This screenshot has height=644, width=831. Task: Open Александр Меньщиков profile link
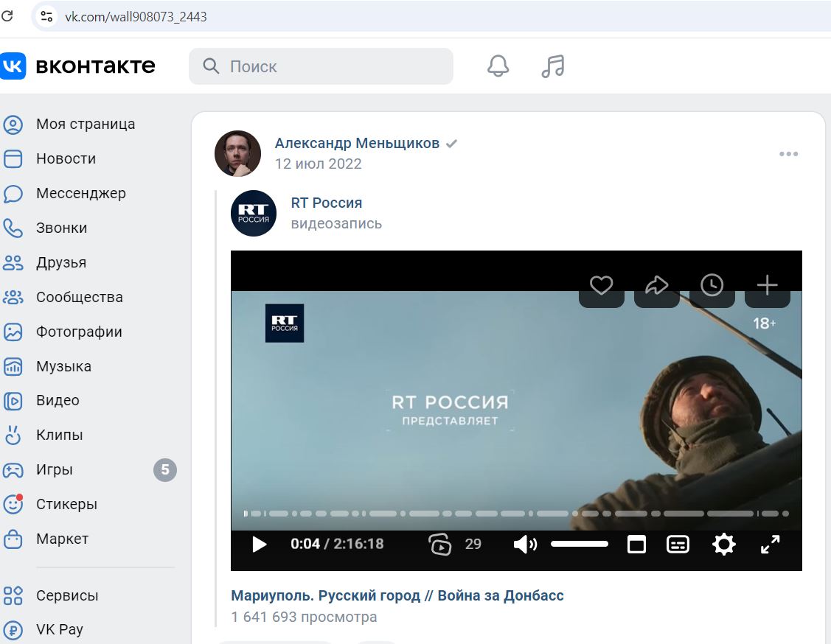click(x=357, y=143)
